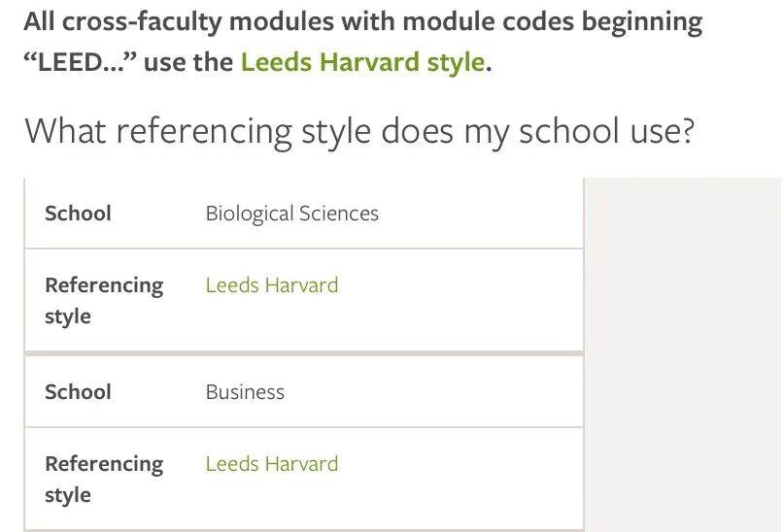Image resolution: width=784 pixels, height=532 pixels.
Task: Click the "What referencing style" heading
Action: point(358,130)
